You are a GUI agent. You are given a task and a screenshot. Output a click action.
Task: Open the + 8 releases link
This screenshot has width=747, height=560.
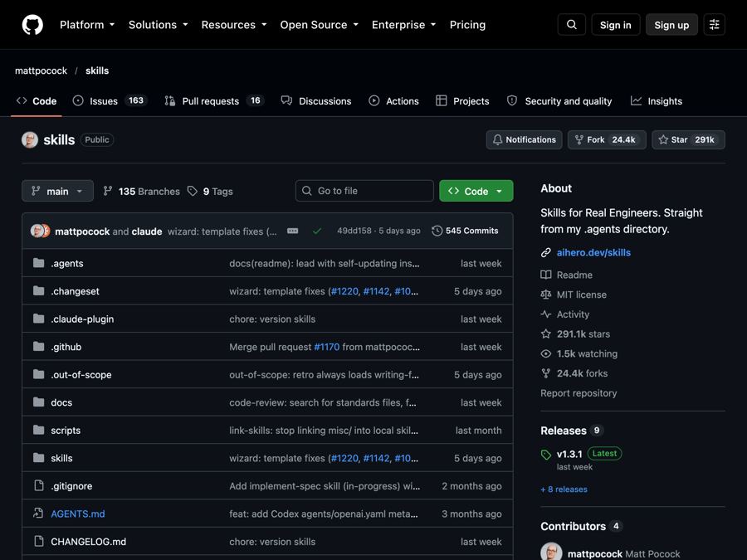point(564,489)
